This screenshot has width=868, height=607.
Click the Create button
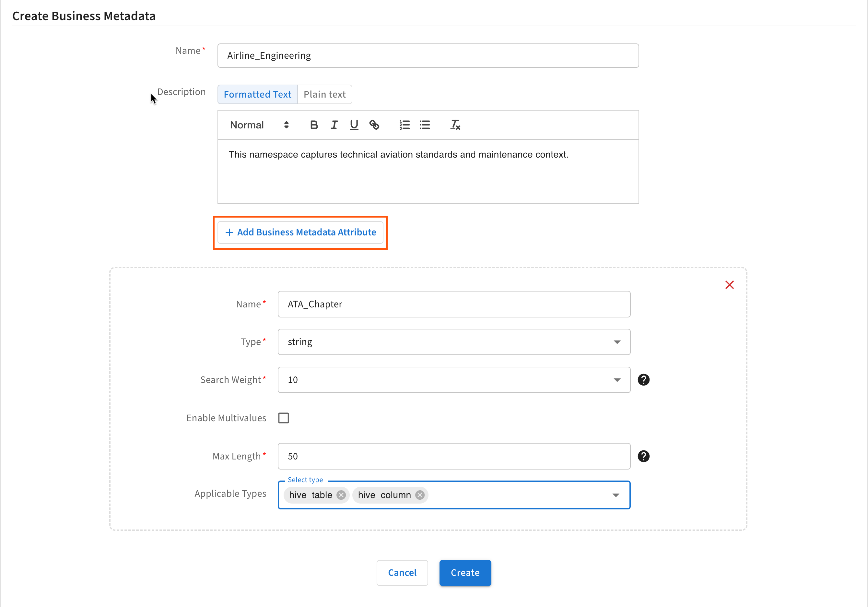pos(465,573)
